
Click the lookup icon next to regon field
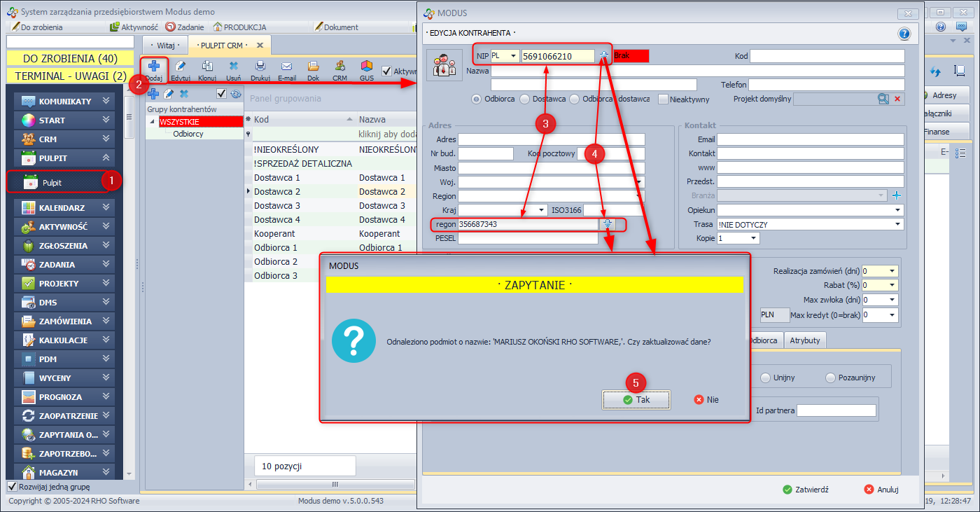point(608,223)
